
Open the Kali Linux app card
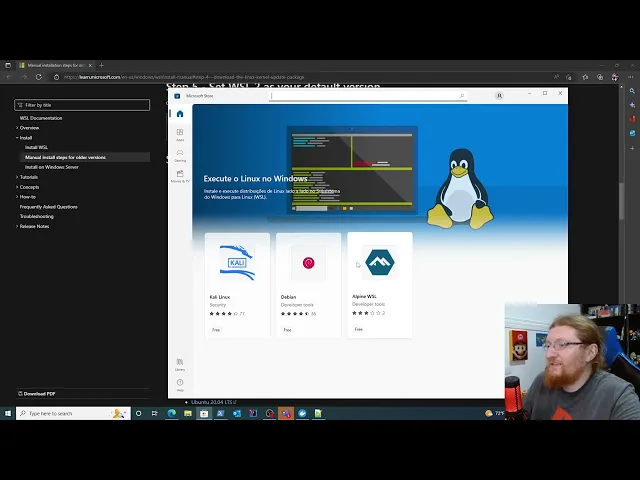click(x=237, y=285)
